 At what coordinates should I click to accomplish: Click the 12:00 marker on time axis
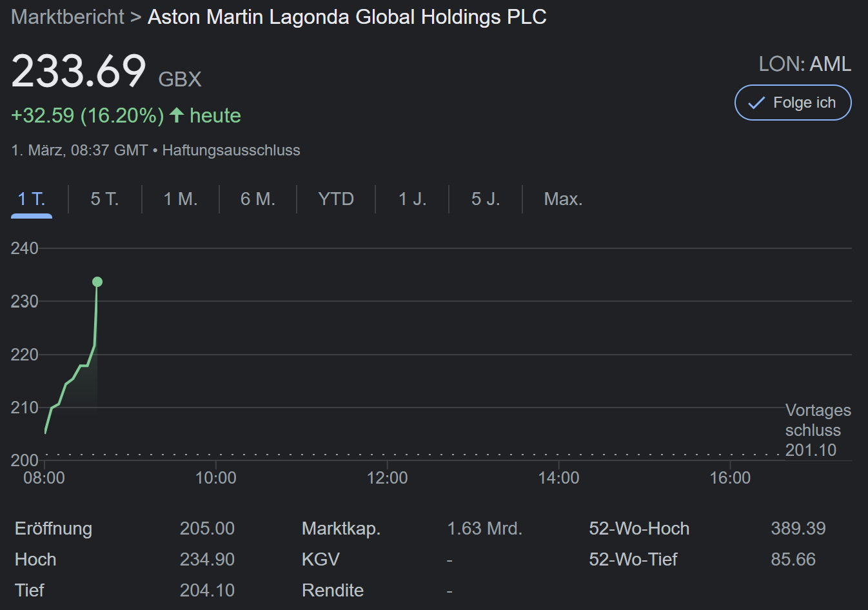(387, 478)
